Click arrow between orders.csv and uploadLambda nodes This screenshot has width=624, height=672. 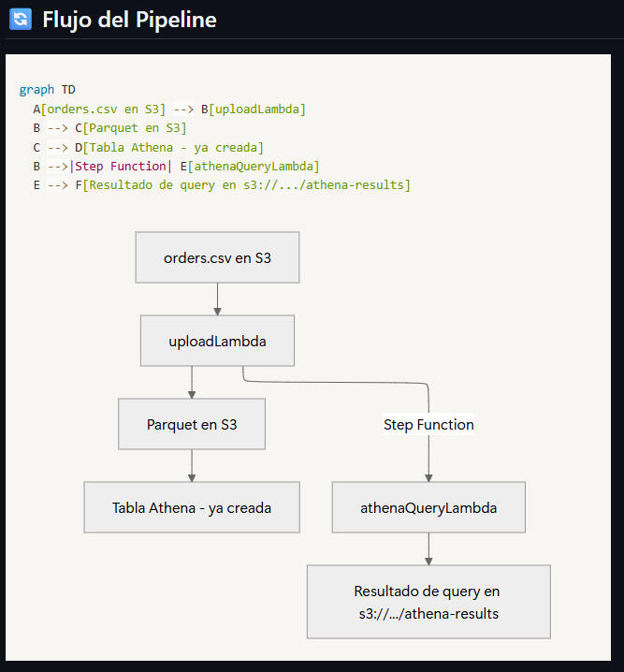[217, 299]
